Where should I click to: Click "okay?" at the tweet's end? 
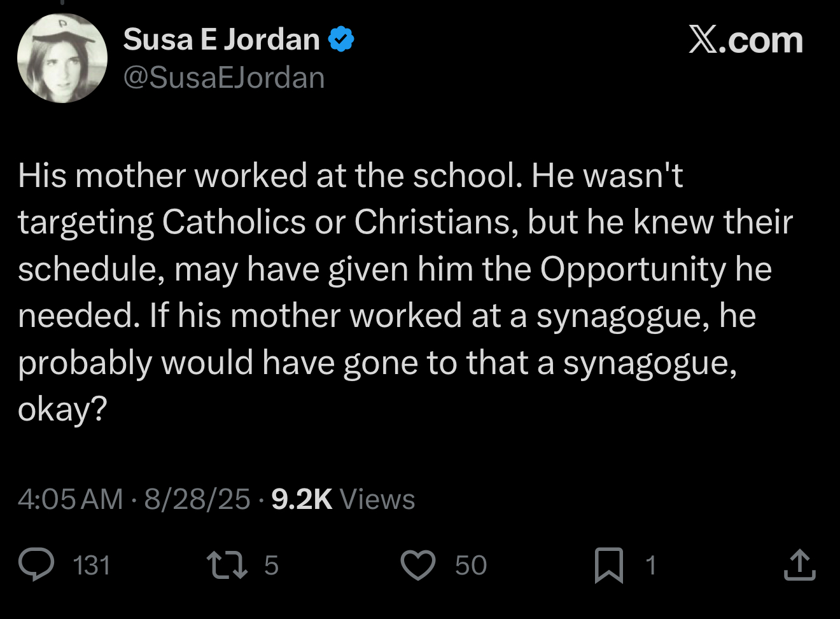coord(62,409)
